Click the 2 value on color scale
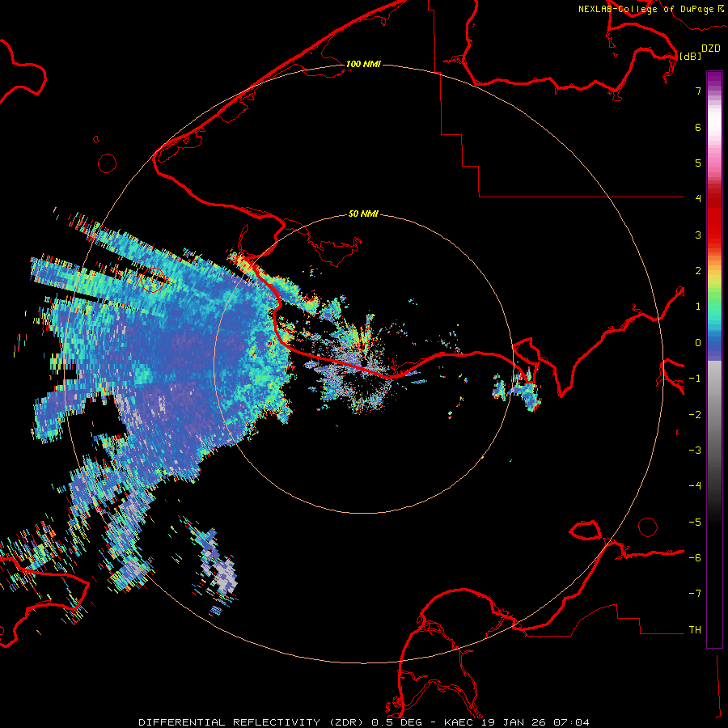The width and height of the screenshot is (728, 728). [698, 271]
